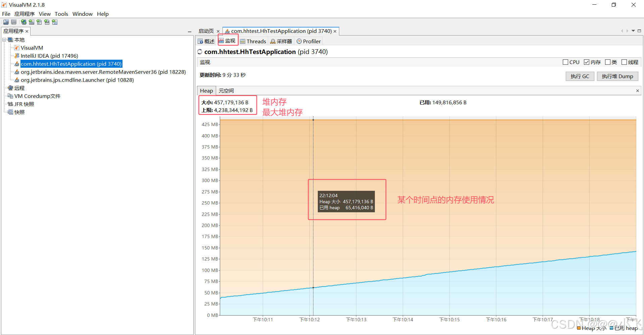The image size is (644, 335).
Task: Click the Threads tab icon
Action: pyautogui.click(x=243, y=42)
